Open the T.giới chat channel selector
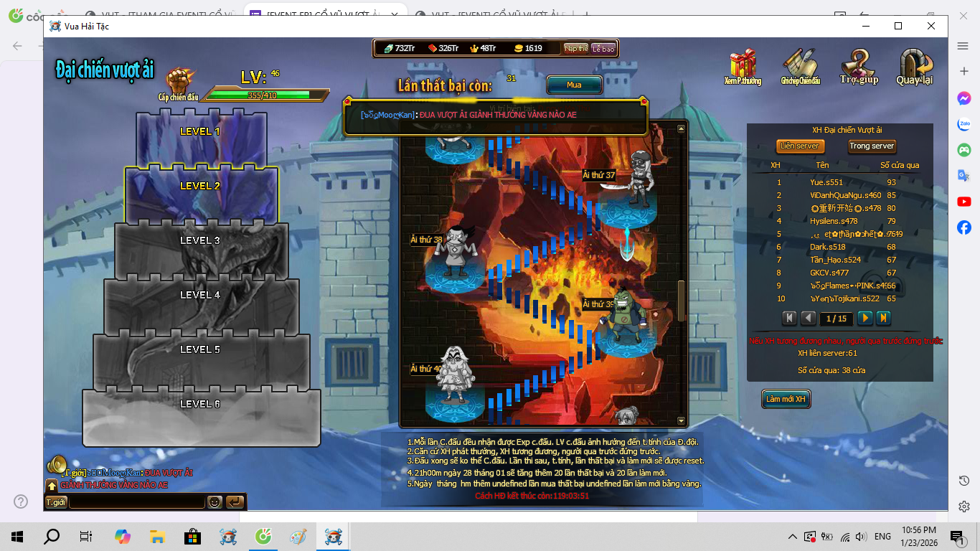980x551 pixels. [56, 502]
